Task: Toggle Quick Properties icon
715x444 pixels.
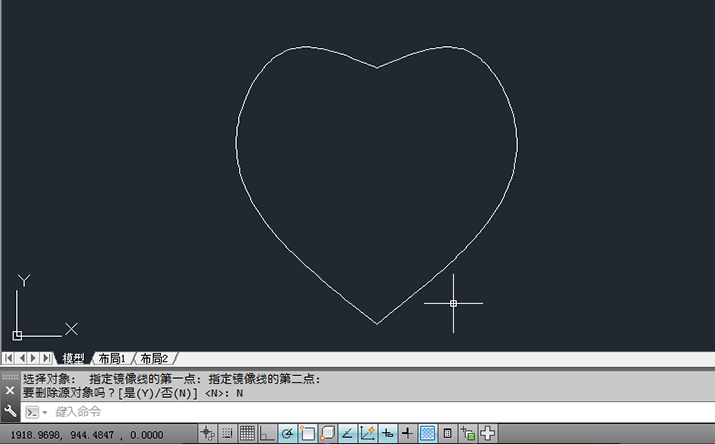Action: click(448, 433)
